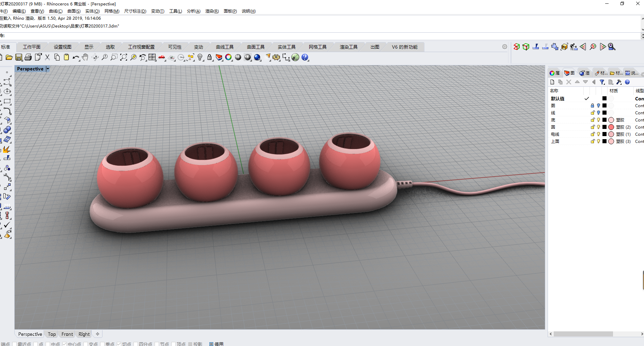The height and width of the screenshot is (346, 644).
Task: Click the blue Render sphere icon
Action: (257, 57)
